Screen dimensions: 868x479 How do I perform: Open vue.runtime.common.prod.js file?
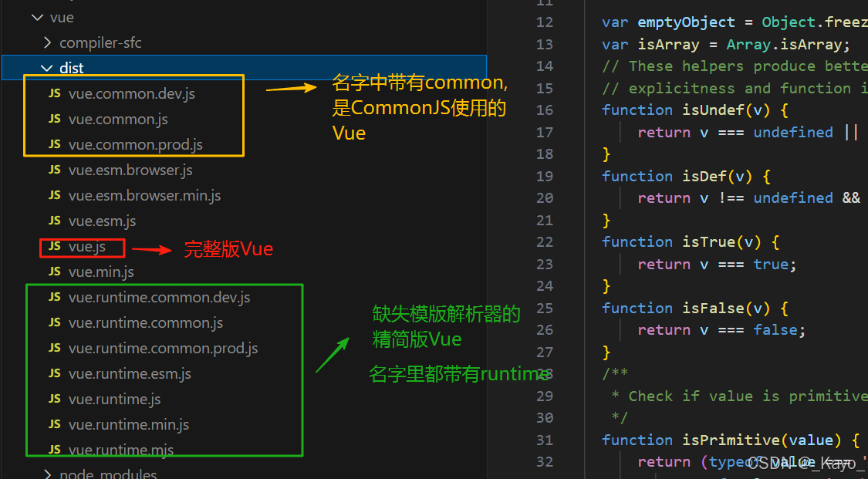point(164,348)
